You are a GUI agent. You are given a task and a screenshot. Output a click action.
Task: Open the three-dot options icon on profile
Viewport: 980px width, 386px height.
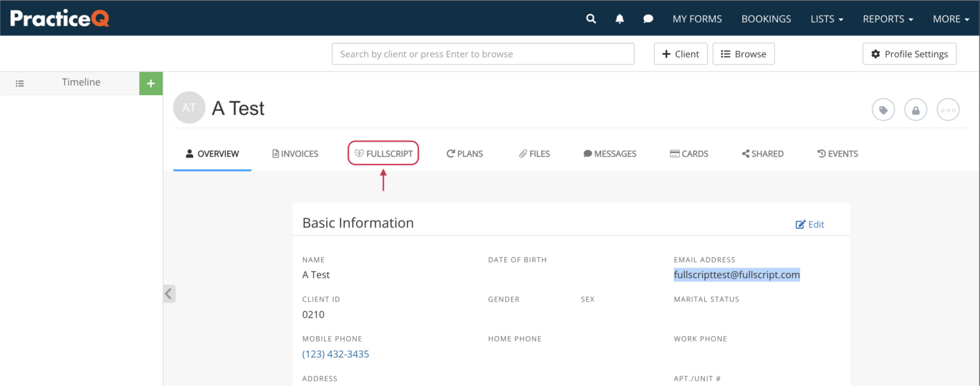point(947,109)
